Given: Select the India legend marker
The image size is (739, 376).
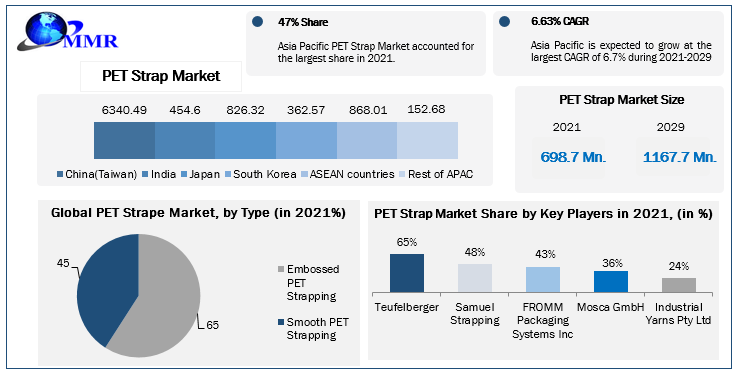Looking at the screenshot, I should [x=145, y=175].
